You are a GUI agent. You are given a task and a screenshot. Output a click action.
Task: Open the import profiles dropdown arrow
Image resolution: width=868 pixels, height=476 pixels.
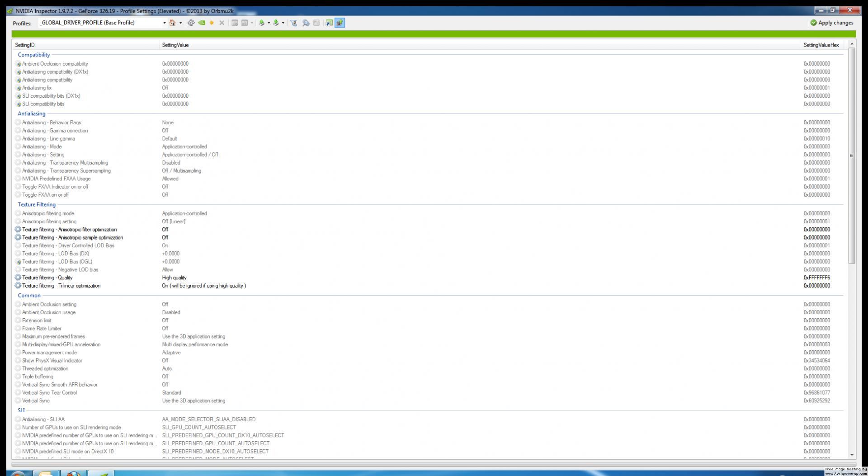point(283,23)
